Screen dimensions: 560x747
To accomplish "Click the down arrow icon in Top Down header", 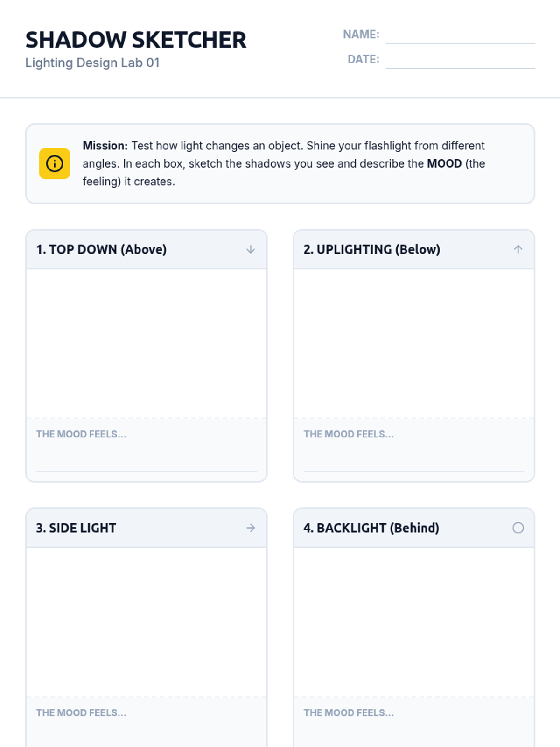I will point(251,249).
